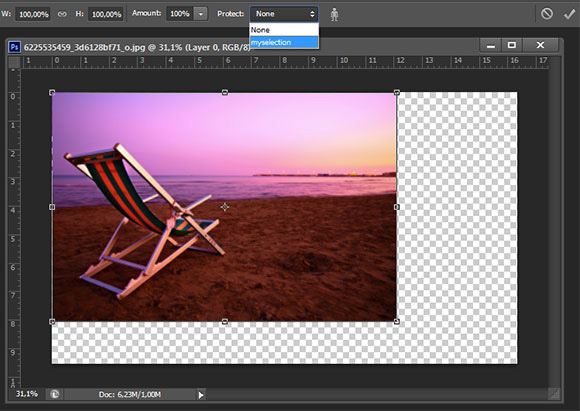Viewport: 580px width, 411px height.
Task: Click the ruler origin corner box
Action: coord(14,61)
